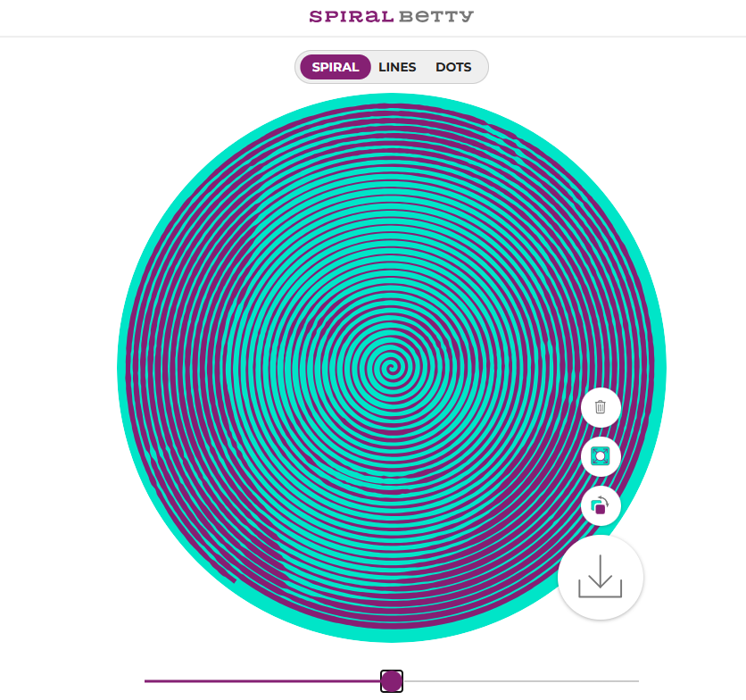Click the purple slider handle
This screenshot has width=746, height=700.
[392, 681]
